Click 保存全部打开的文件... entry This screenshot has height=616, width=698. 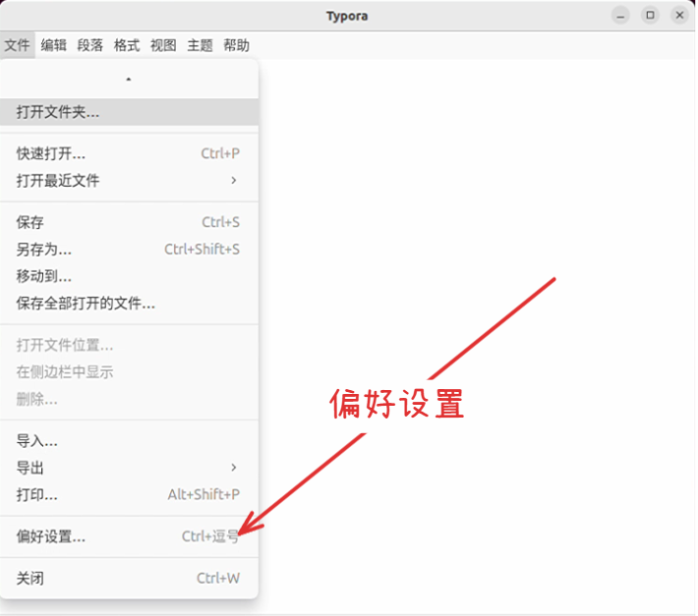pos(129,304)
